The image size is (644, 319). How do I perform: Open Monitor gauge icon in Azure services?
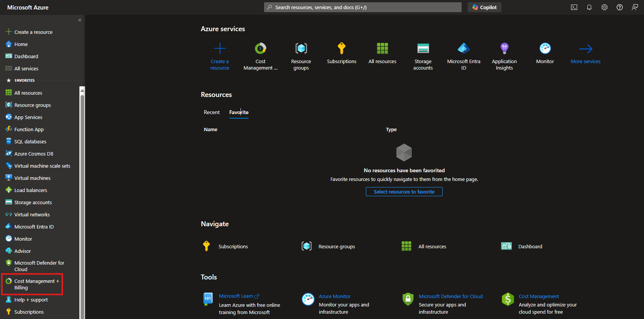click(x=545, y=48)
